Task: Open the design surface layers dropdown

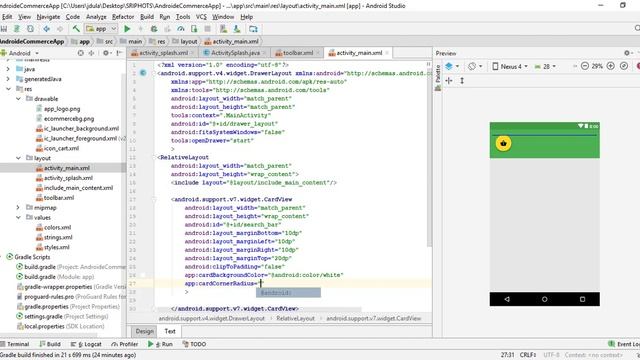Action: click(x=452, y=66)
